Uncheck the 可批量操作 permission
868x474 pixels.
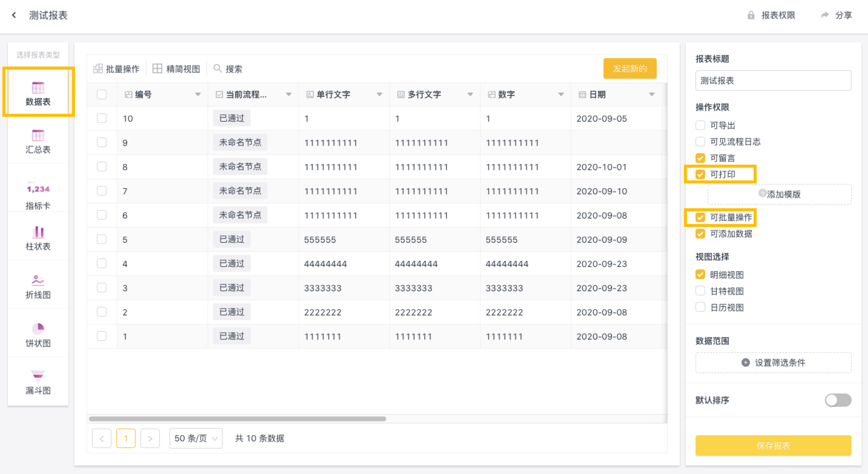click(x=700, y=218)
